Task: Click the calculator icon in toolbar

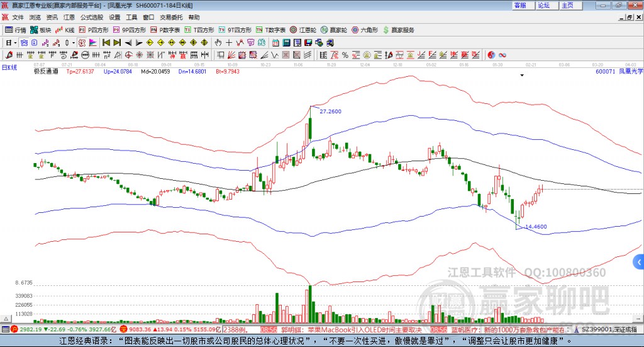Action: (x=286, y=43)
